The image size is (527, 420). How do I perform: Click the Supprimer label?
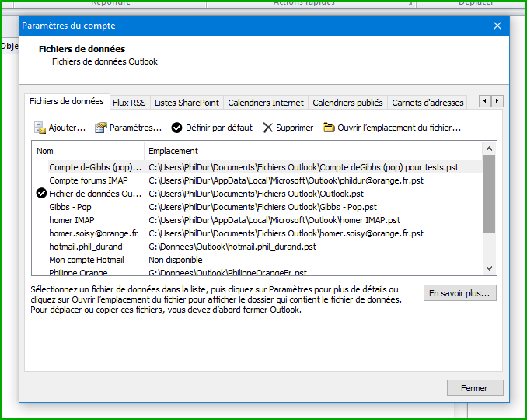[295, 128]
